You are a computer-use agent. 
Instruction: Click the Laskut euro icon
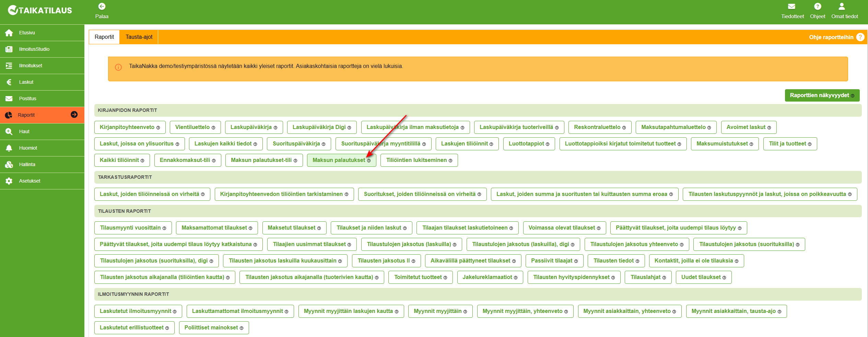9,82
